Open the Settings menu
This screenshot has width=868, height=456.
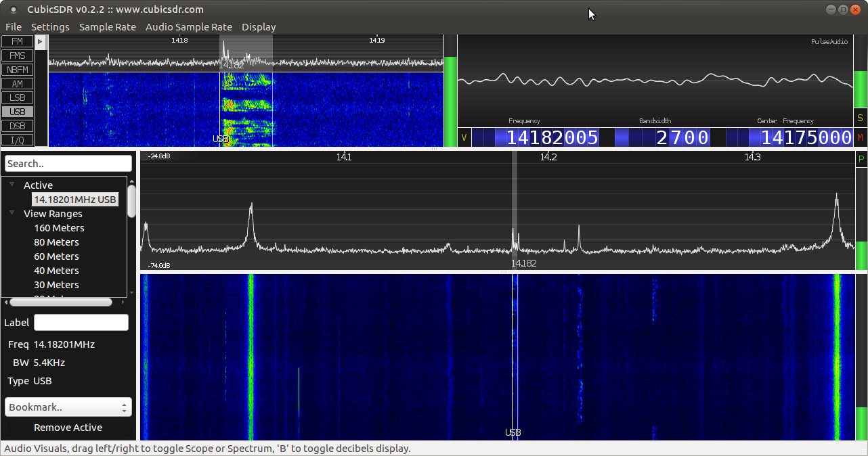click(50, 27)
